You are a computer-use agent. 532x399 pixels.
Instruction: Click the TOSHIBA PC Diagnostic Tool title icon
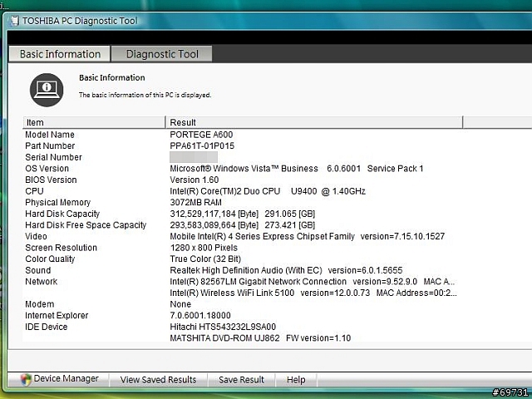pos(14,21)
